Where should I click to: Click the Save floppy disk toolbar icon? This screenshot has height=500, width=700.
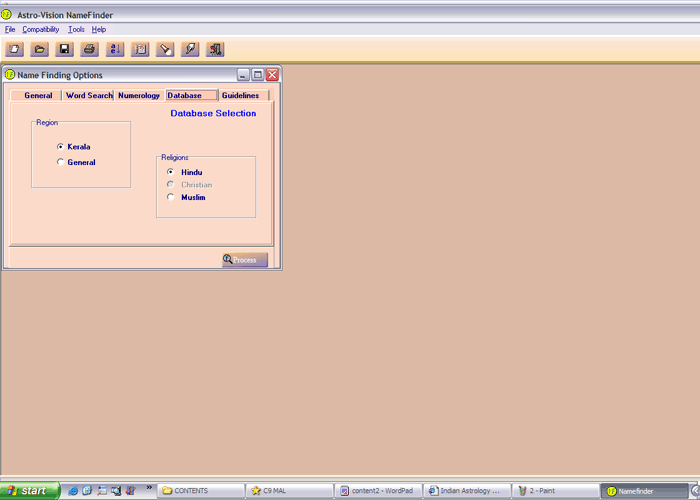click(x=64, y=49)
